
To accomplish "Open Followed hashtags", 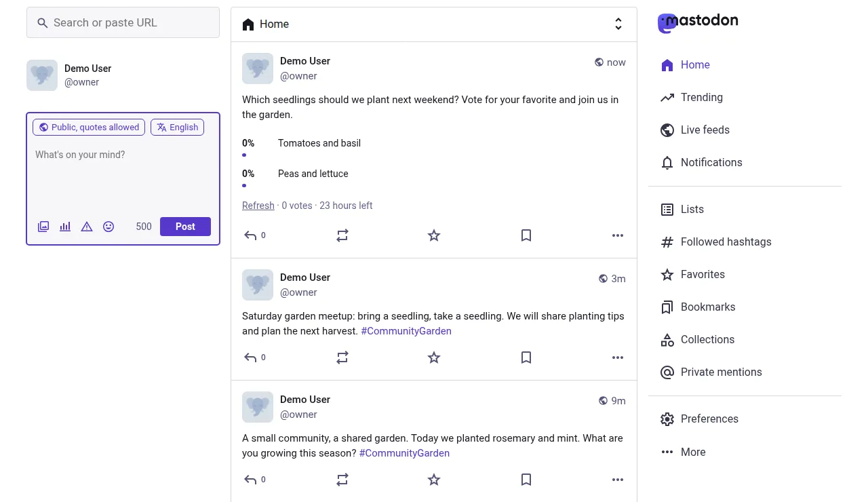I will point(716,242).
